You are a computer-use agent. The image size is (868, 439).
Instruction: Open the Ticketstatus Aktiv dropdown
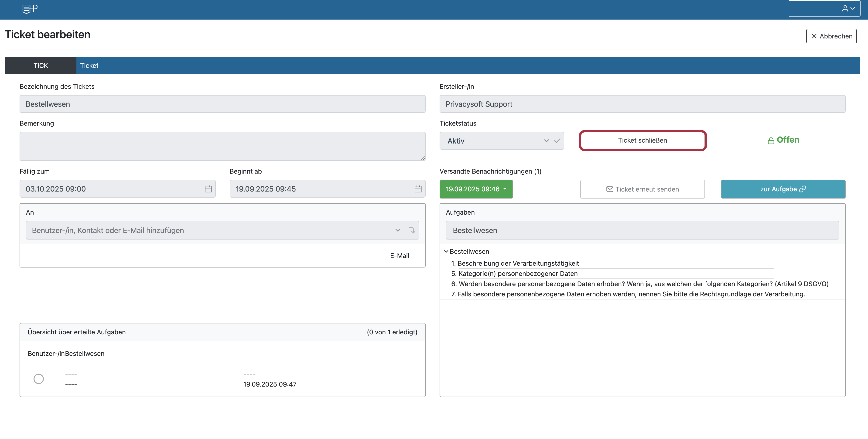coord(495,141)
